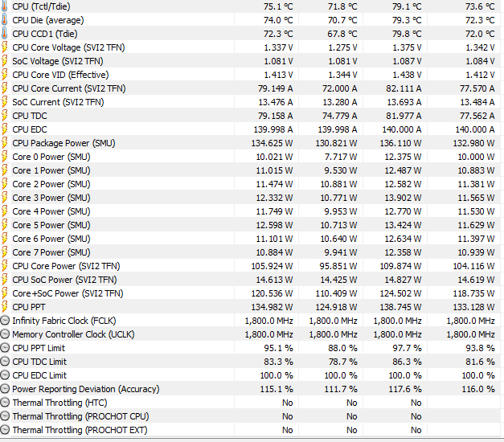This screenshot has height=442, width=504.
Task: Select the CPU Core VID (Effective) label
Action: point(60,75)
